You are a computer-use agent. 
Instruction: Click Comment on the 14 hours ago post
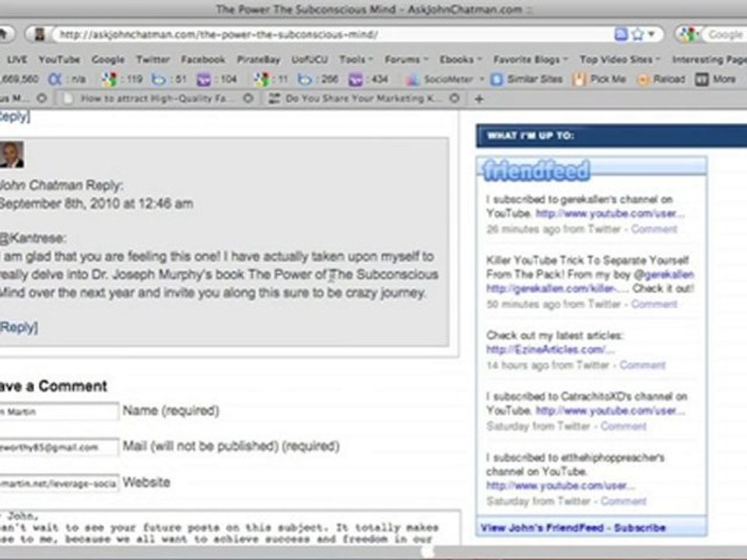pyautogui.click(x=642, y=366)
